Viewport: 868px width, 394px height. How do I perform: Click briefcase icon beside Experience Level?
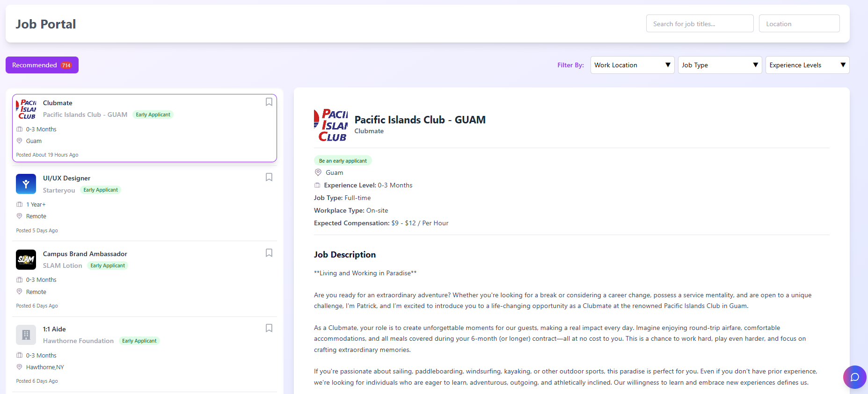pos(317,185)
